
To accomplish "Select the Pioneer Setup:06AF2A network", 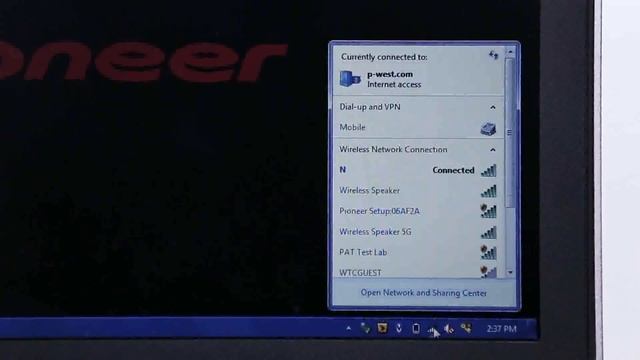I will point(418,211).
